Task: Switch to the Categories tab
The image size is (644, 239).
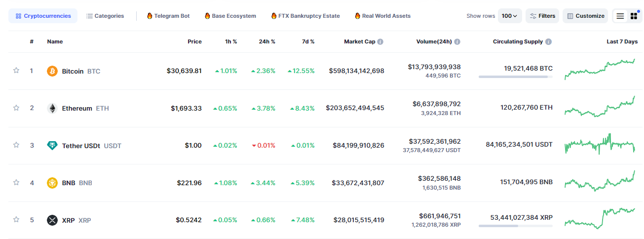Action: pyautogui.click(x=105, y=16)
